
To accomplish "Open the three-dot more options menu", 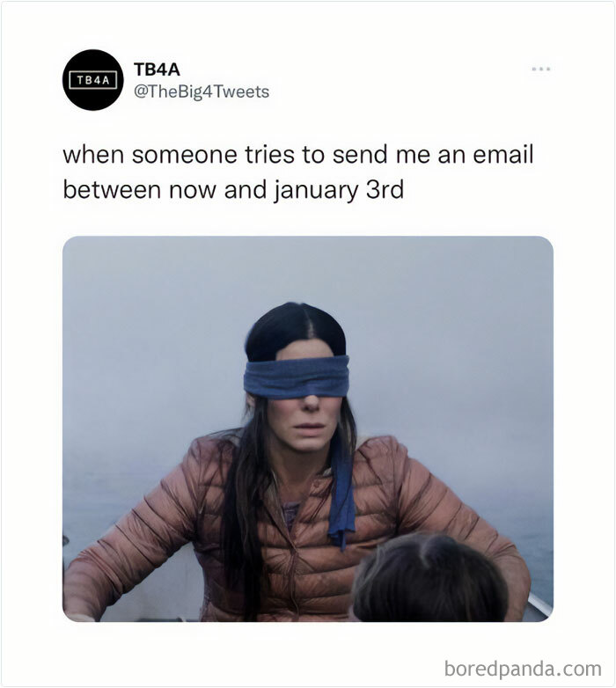I will (x=541, y=69).
